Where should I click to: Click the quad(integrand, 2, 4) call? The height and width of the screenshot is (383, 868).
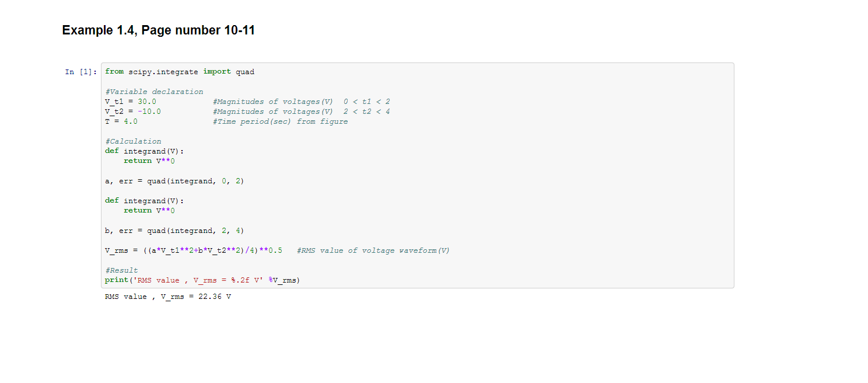[x=195, y=231]
